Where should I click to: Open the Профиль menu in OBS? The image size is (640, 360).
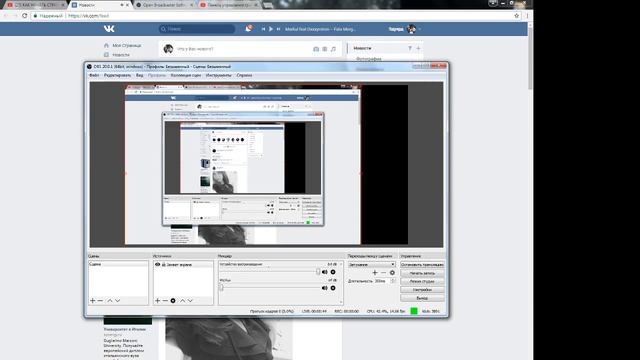157,76
